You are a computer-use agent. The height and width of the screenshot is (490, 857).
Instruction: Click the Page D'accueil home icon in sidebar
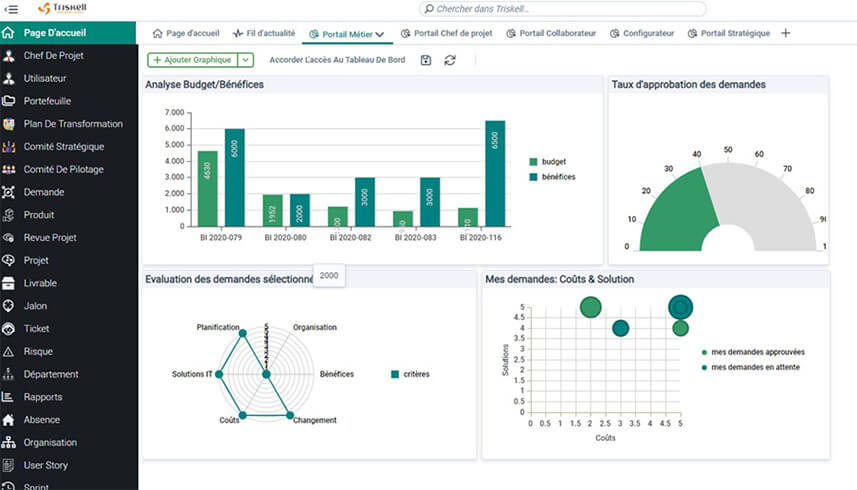[x=8, y=33]
